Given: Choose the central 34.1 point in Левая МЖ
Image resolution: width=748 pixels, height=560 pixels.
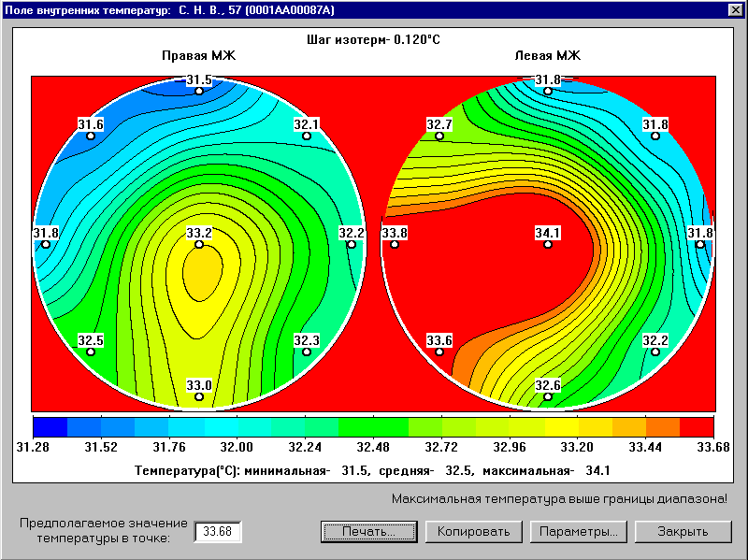Looking at the screenshot, I should [x=548, y=244].
